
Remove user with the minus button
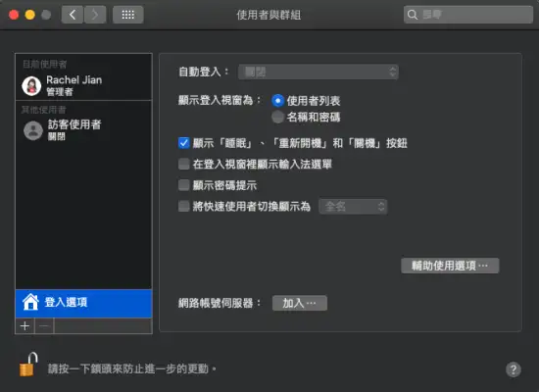[44, 325]
